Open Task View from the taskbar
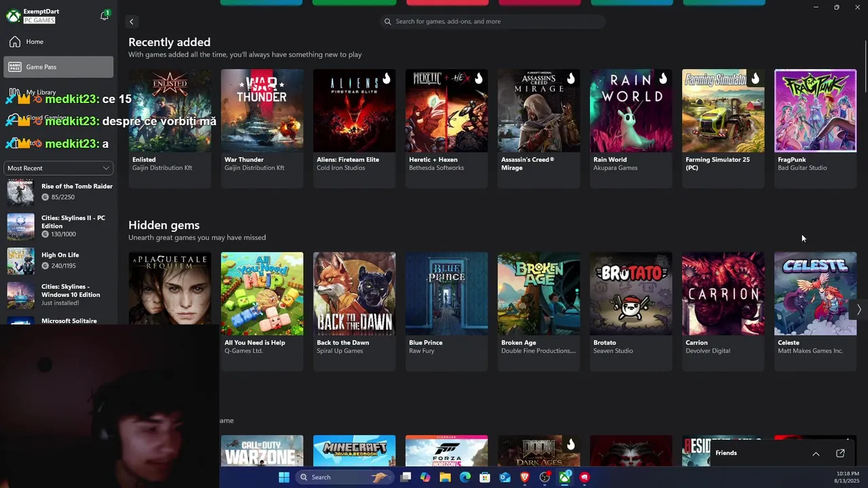868x488 pixels. tap(406, 477)
